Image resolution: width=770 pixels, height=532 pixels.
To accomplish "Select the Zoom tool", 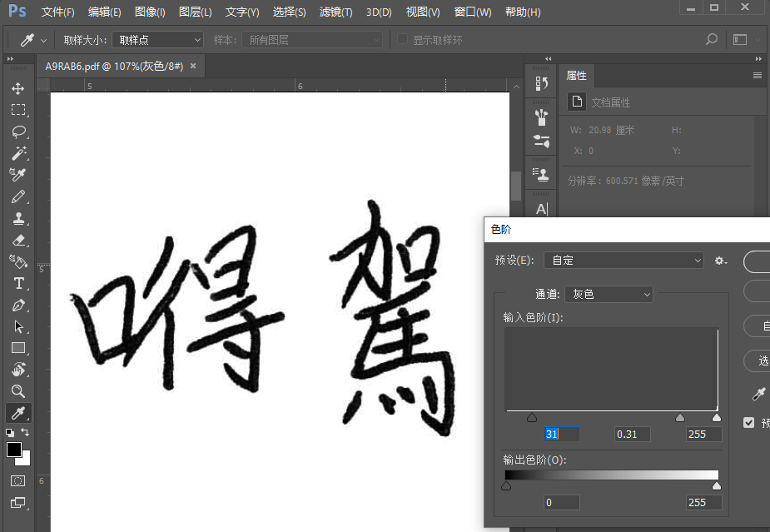I will pyautogui.click(x=18, y=391).
